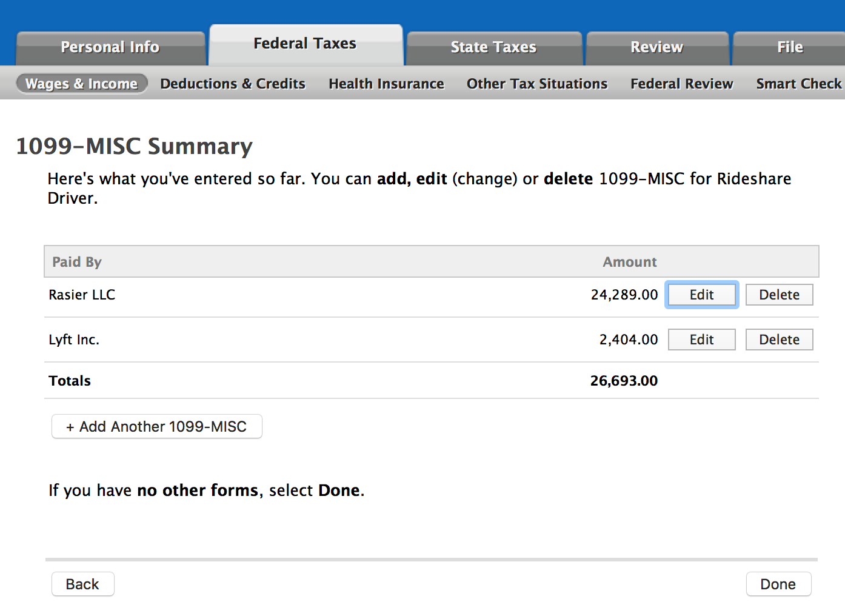Switch to the State Taxes tab
The height and width of the screenshot is (616, 845).
[493, 47]
